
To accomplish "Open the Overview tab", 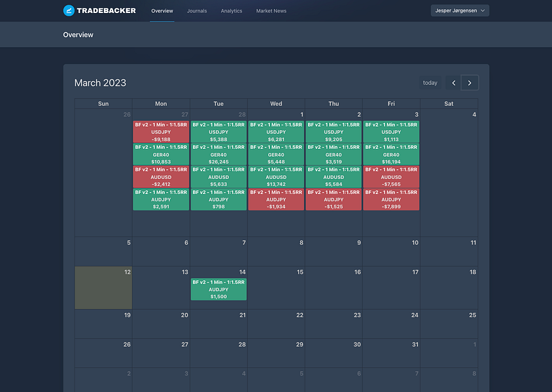I will tap(162, 11).
